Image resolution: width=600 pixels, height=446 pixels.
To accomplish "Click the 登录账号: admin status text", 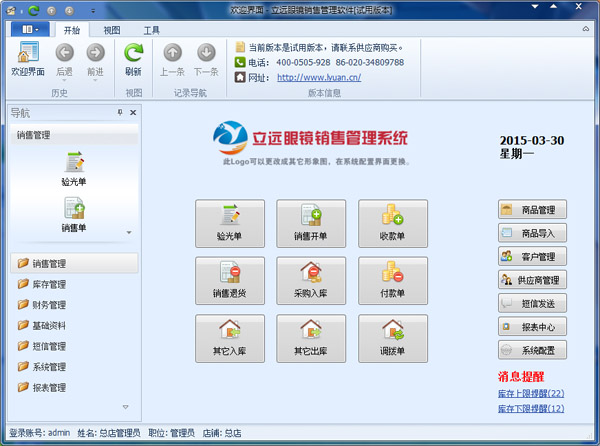I will click(40, 433).
